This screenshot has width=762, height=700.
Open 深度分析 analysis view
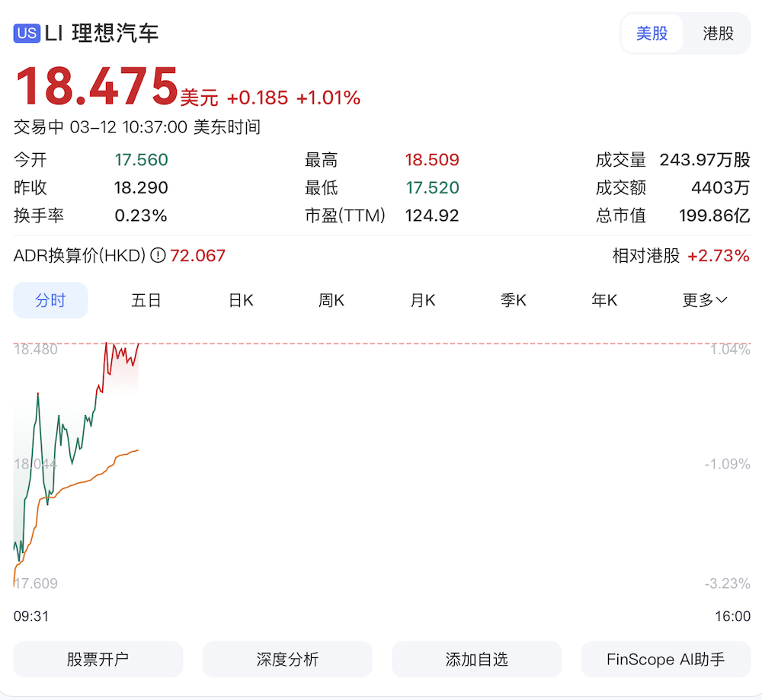pos(287,660)
